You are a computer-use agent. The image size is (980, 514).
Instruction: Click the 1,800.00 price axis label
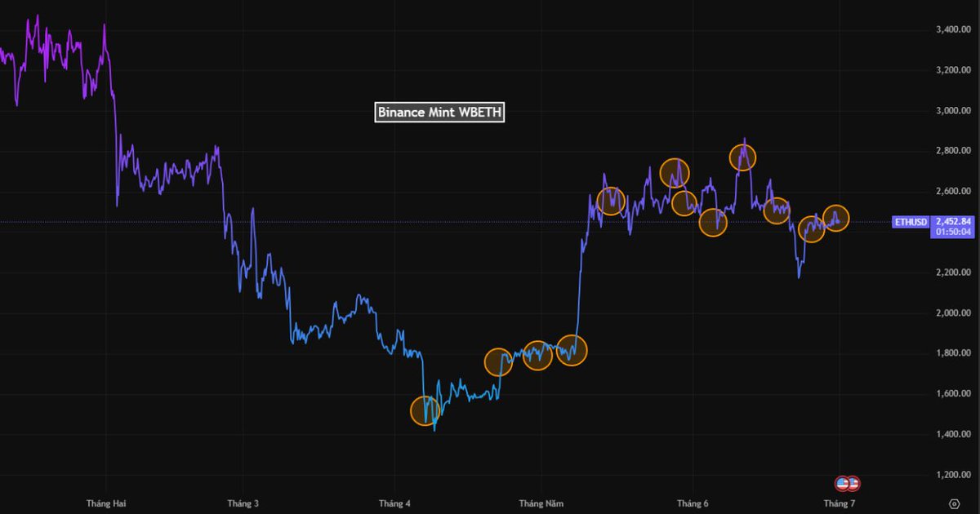click(952, 353)
